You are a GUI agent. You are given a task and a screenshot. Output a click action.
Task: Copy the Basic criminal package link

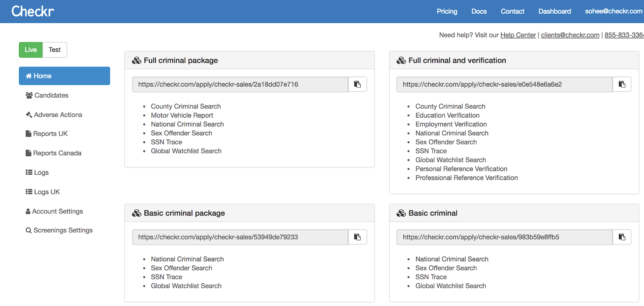pyautogui.click(x=357, y=237)
